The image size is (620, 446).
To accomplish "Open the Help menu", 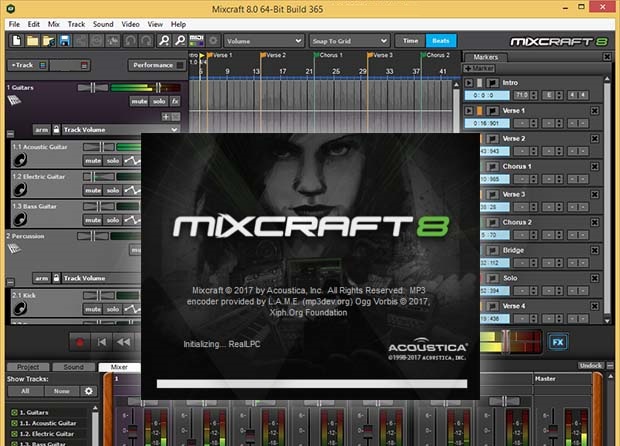I will coord(178,24).
